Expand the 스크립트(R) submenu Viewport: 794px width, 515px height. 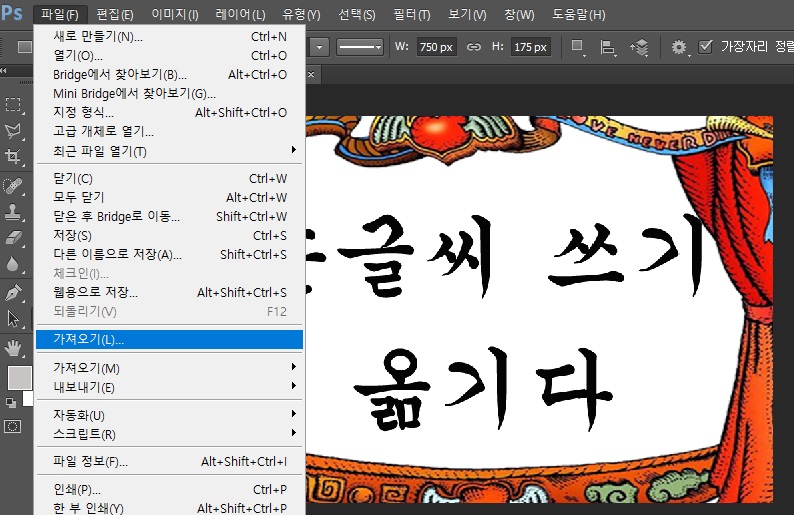294,433
